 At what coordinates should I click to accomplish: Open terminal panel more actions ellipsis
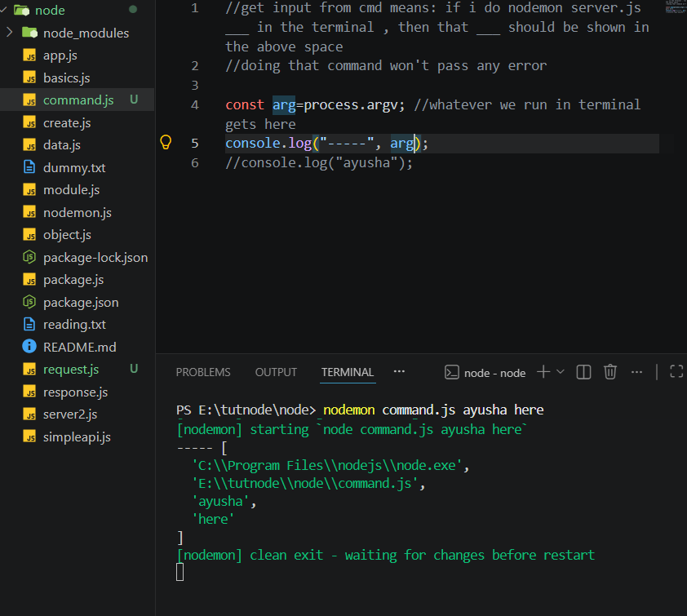point(636,372)
